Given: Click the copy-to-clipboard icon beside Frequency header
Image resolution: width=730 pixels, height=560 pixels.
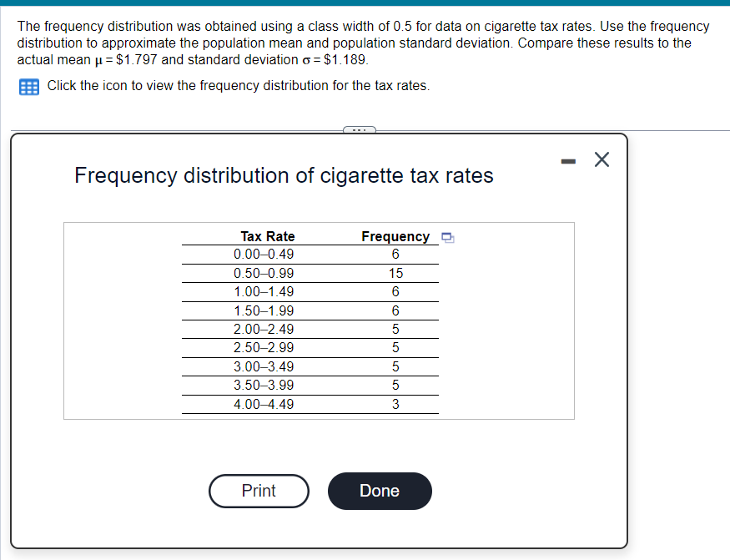Looking at the screenshot, I should click(448, 238).
